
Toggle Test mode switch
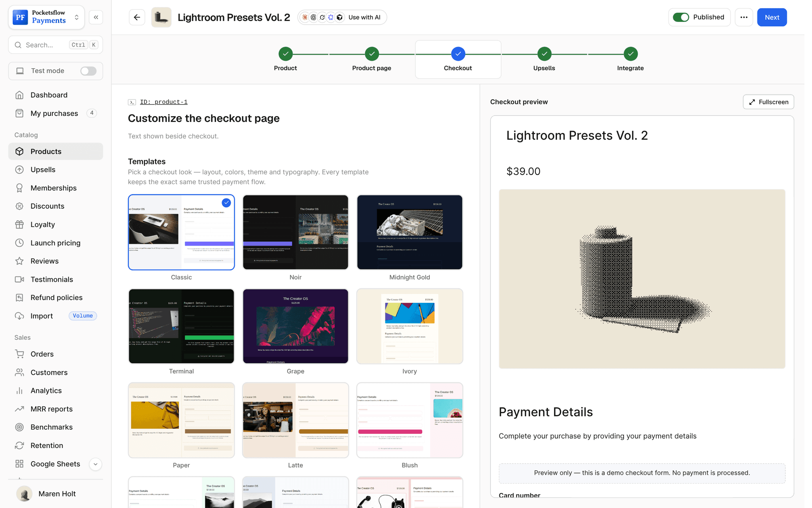pos(88,71)
